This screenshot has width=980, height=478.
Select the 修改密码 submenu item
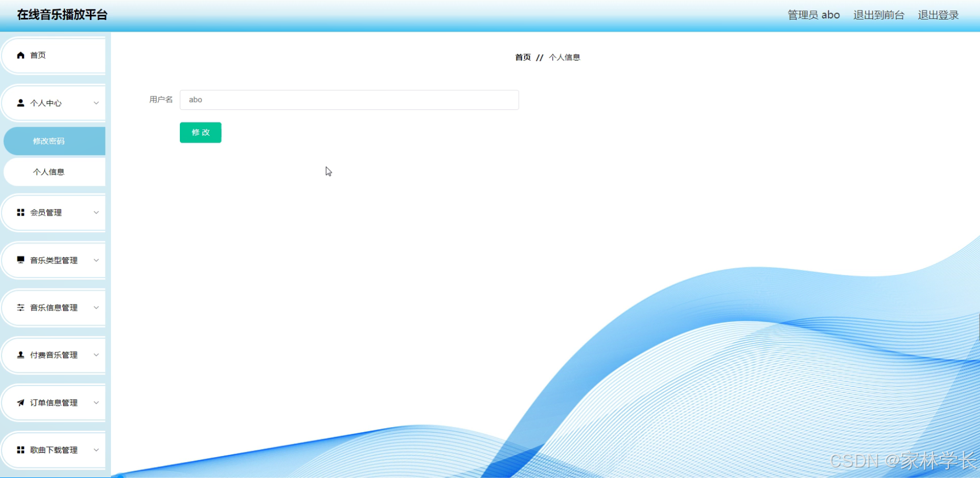pyautogui.click(x=54, y=141)
